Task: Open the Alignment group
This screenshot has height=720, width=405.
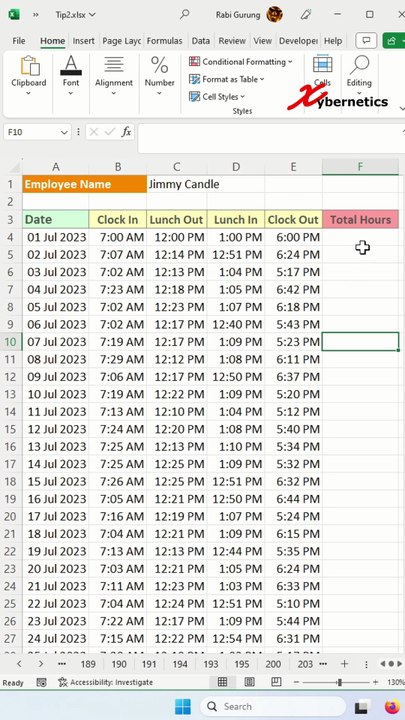Action: pos(113,76)
